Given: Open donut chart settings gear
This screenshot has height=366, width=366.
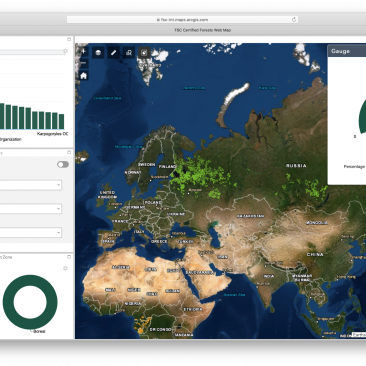Looking at the screenshot, I should (x=65, y=268).
